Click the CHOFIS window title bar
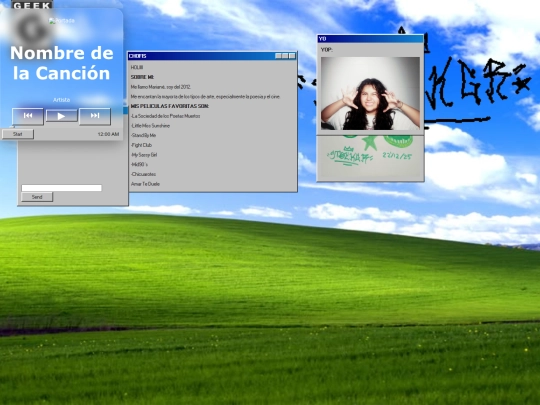 coord(212,56)
